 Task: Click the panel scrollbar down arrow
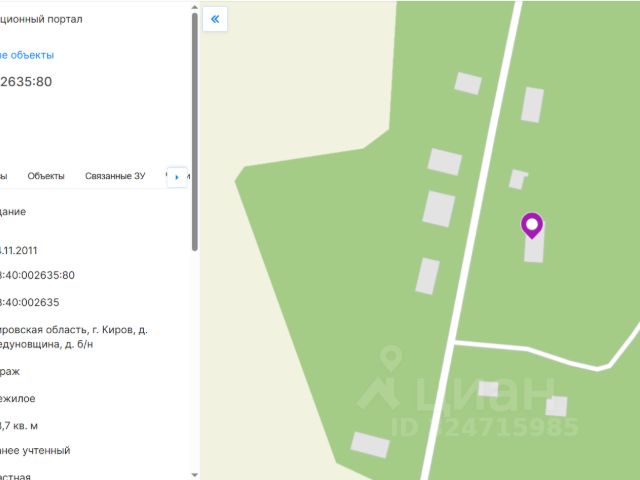195,475
